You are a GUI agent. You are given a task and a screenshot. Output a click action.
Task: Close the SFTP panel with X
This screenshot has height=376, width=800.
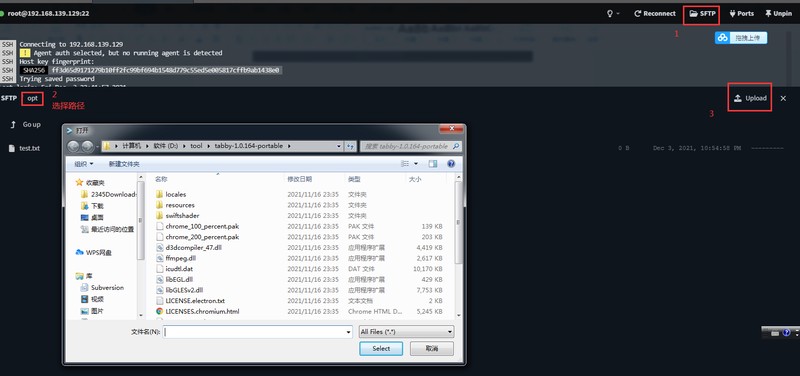783,98
